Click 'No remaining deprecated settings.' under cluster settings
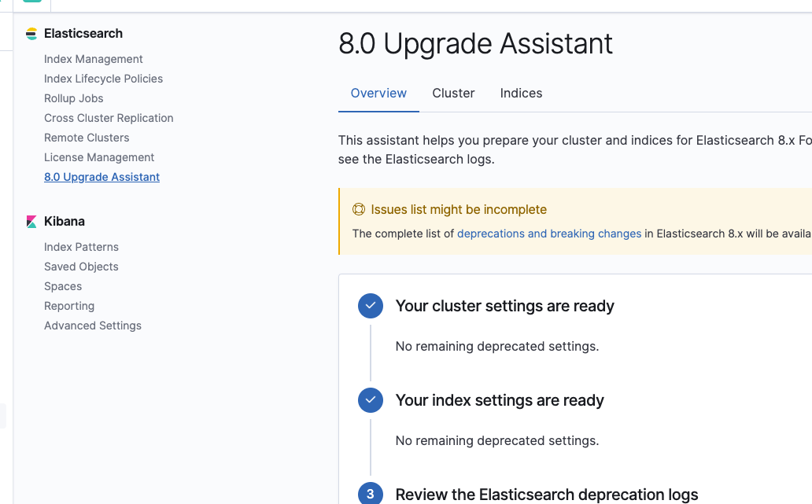Image resolution: width=812 pixels, height=504 pixels. coord(497,346)
